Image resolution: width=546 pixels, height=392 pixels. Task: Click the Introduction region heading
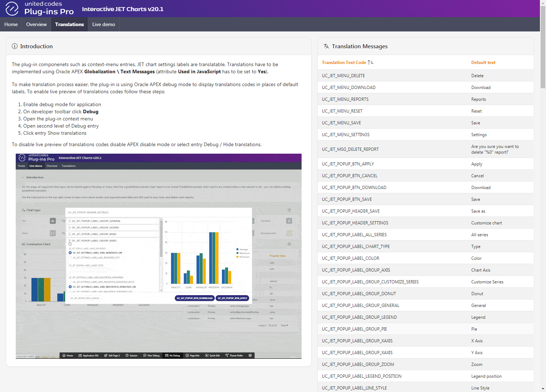tap(36, 46)
